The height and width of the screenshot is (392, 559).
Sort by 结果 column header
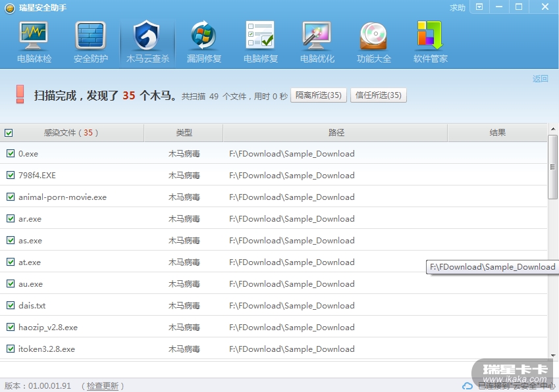tap(497, 133)
